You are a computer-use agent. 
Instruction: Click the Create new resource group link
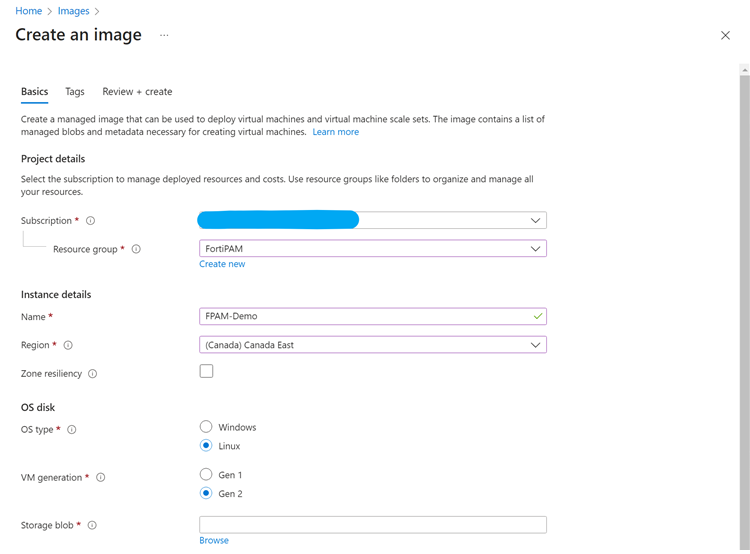pos(222,264)
